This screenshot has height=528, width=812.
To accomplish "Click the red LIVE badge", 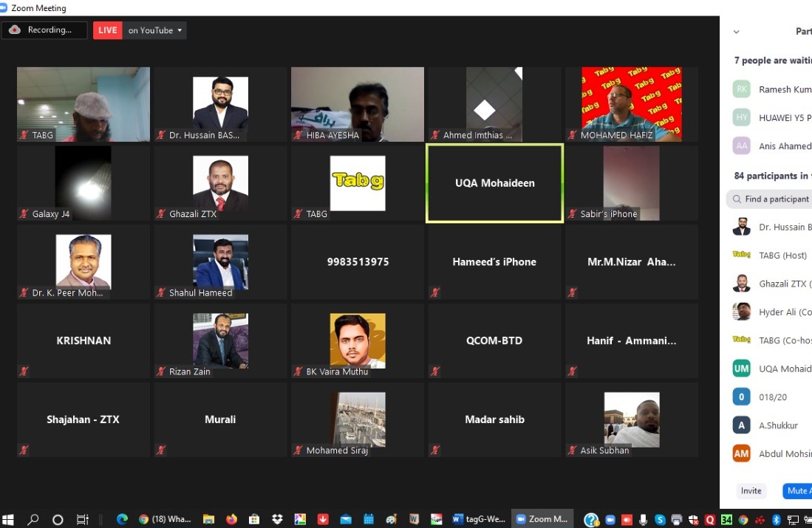I will click(x=108, y=30).
